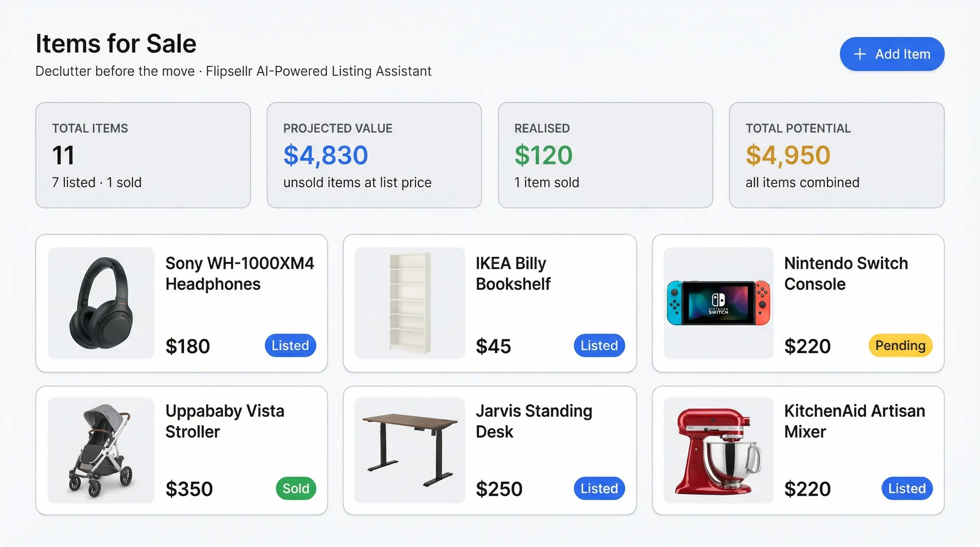Open the Total Items summary card
Image resolution: width=980 pixels, height=547 pixels.
pyautogui.click(x=143, y=155)
